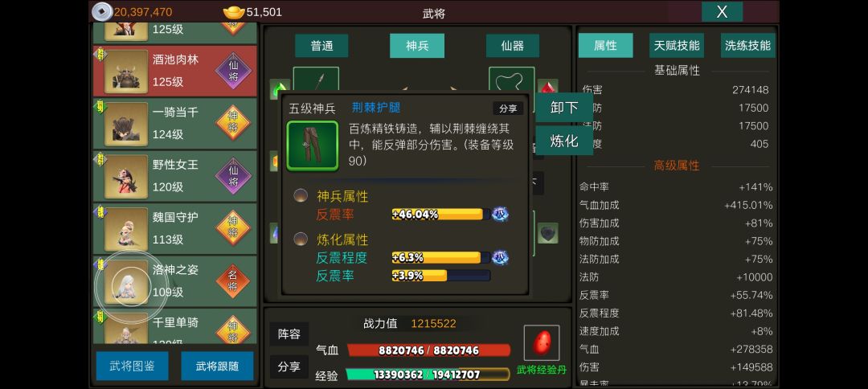Click the 反震率 46.04% progress bar
Viewport: 868px width, 389px height.
pyautogui.click(x=440, y=214)
